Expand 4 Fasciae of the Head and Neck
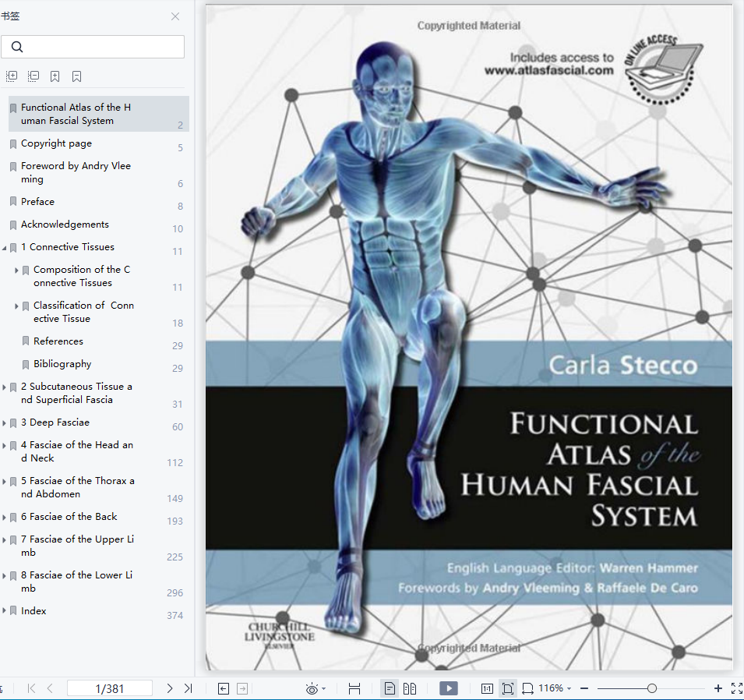Viewport: 744px width, 700px height. point(4,445)
